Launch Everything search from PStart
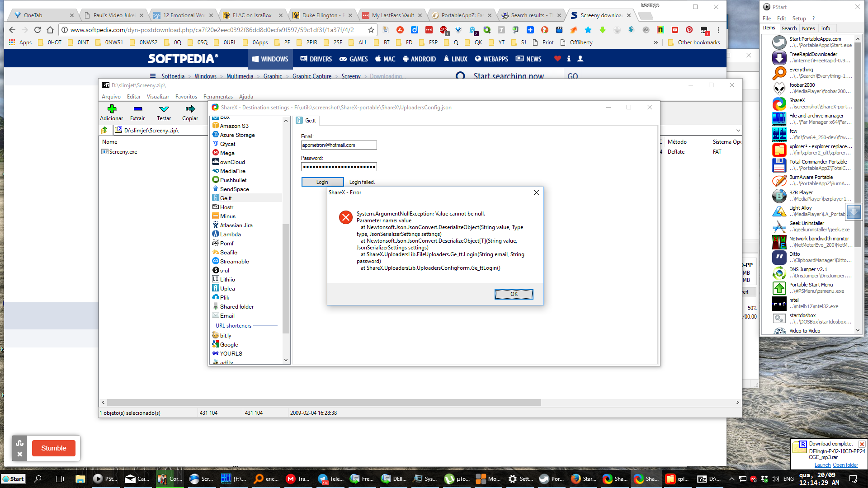Screen dimensions: 868x488 click(812, 73)
